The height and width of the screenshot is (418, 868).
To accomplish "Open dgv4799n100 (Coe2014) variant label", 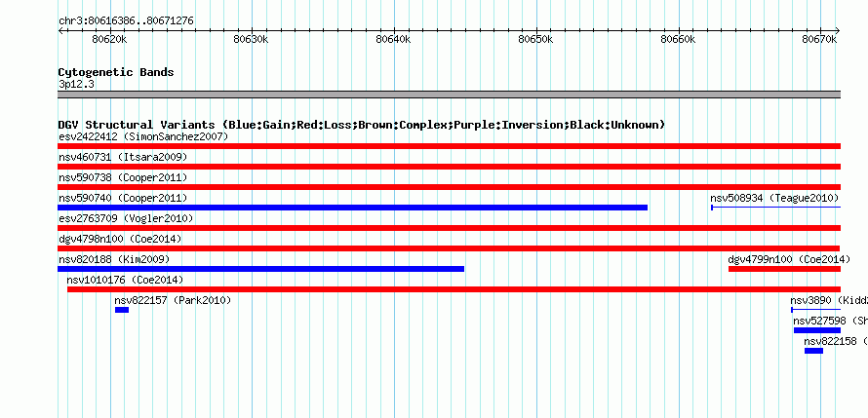I will (x=789, y=259).
